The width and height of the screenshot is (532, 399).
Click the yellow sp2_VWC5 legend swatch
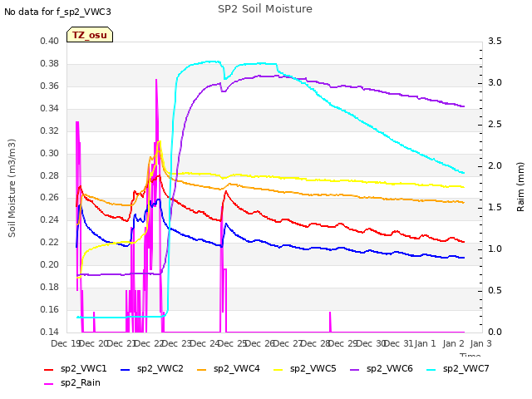point(278,369)
